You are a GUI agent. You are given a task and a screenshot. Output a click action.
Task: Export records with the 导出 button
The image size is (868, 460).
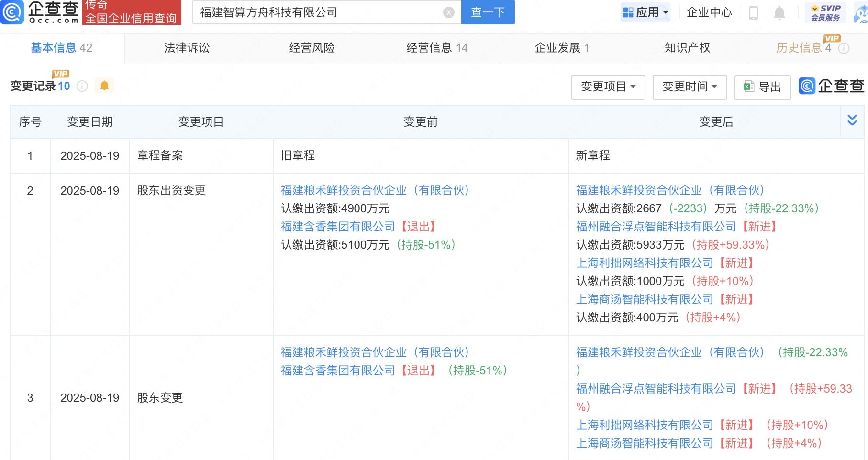pyautogui.click(x=762, y=87)
